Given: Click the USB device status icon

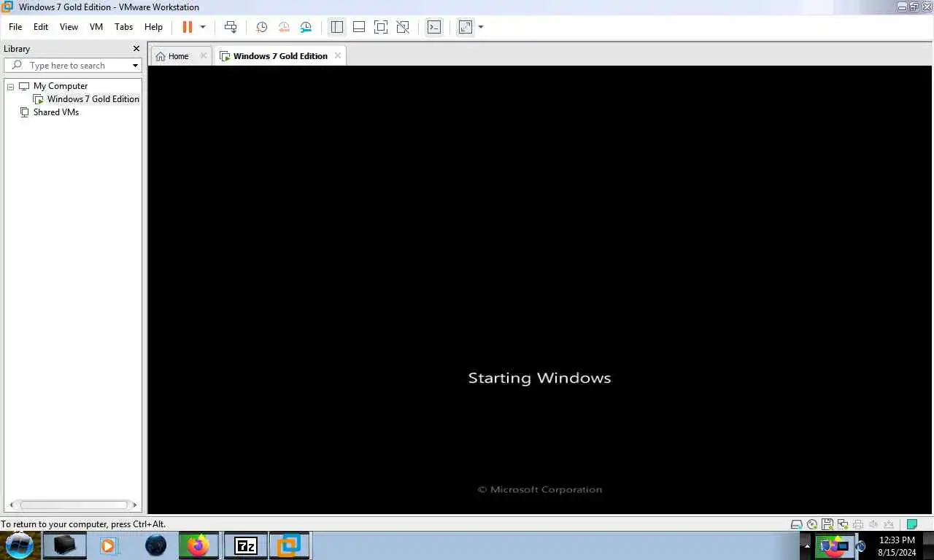Looking at the screenshot, I should click(x=889, y=524).
